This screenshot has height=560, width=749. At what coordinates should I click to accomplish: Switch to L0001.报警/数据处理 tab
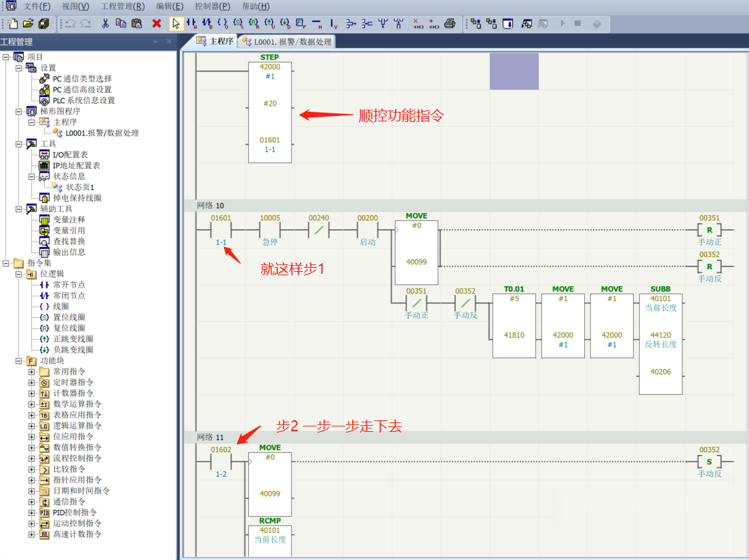coord(287,42)
